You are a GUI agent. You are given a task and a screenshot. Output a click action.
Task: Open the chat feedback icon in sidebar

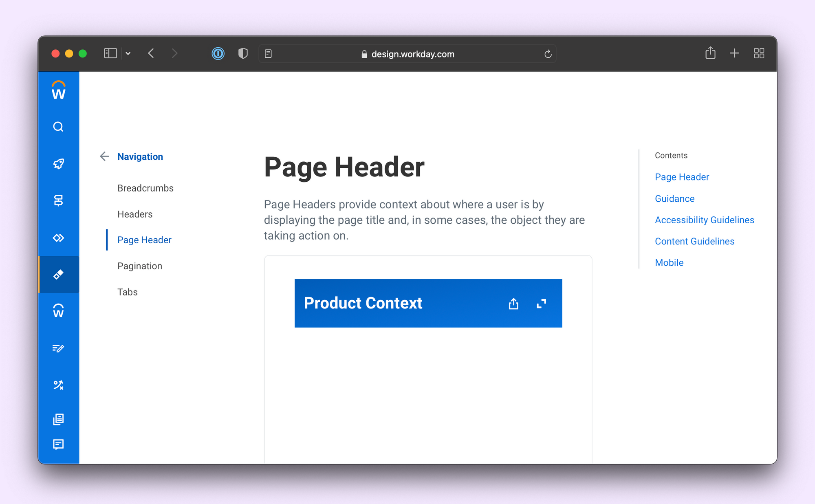(58, 444)
